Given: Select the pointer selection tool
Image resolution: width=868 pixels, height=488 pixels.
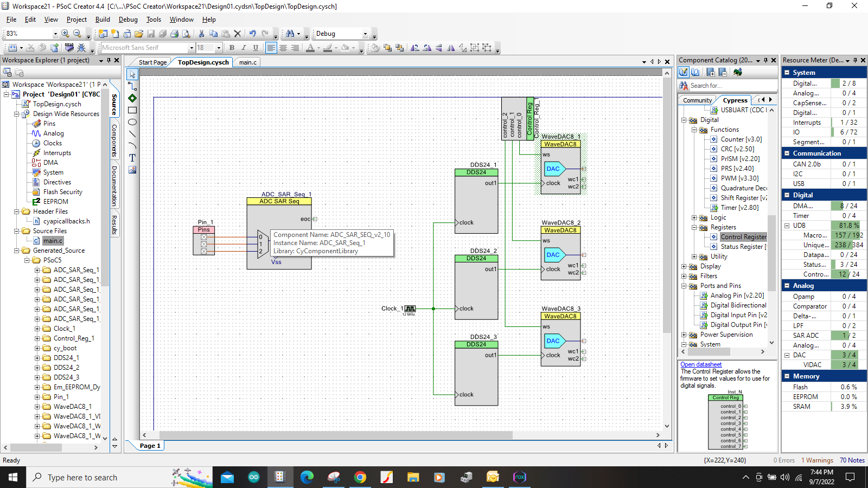Looking at the screenshot, I should 132,74.
